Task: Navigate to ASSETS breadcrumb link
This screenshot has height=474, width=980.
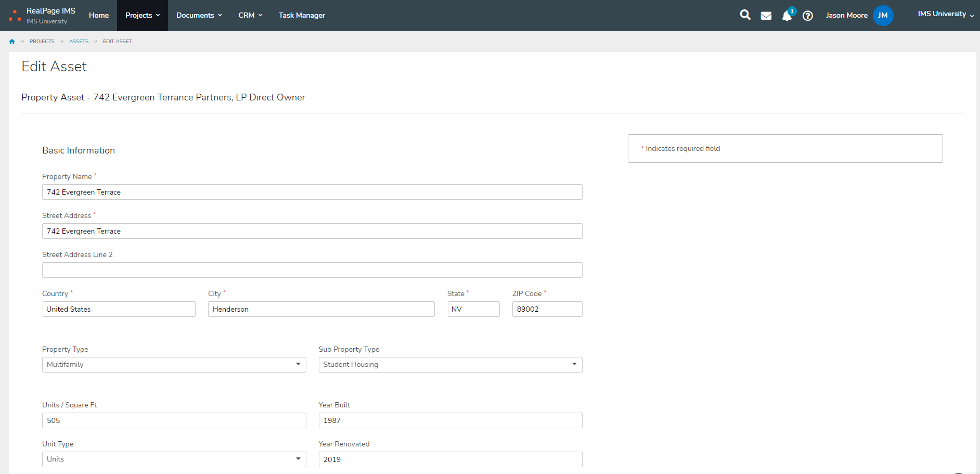Action: click(x=79, y=42)
